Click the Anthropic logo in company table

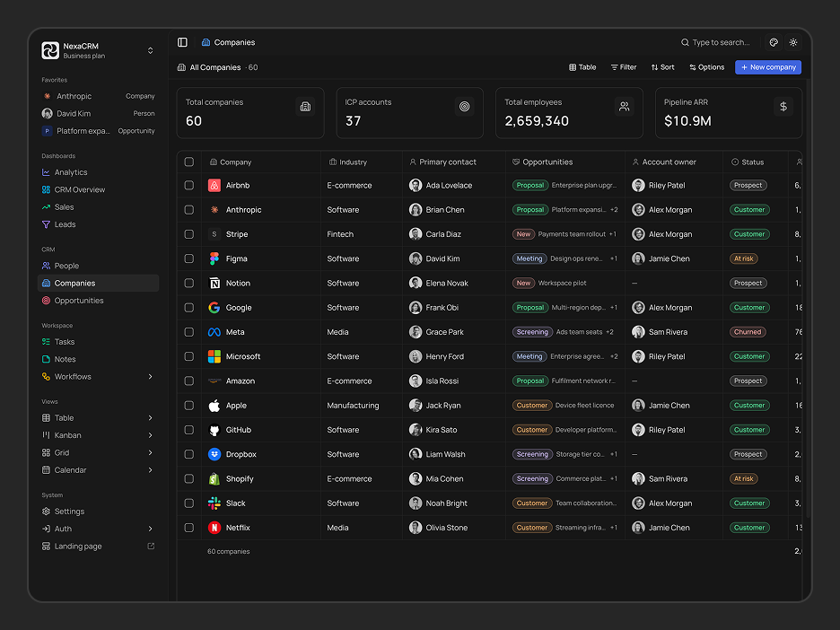tap(214, 210)
